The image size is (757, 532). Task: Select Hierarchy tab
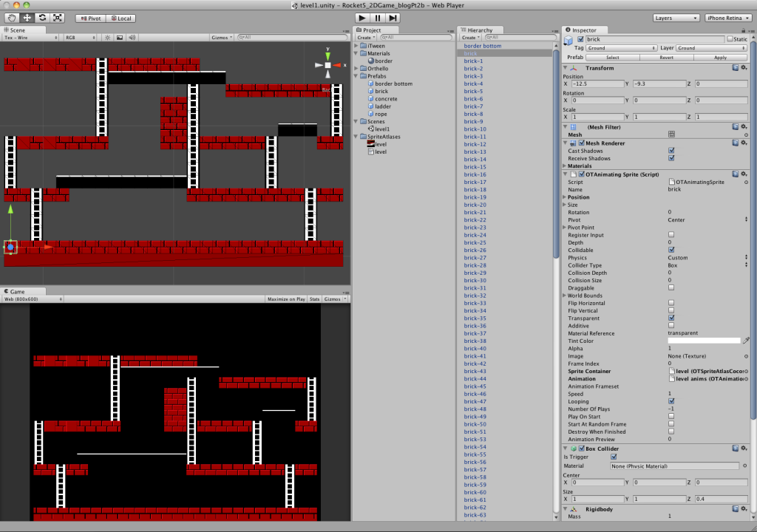(x=478, y=30)
